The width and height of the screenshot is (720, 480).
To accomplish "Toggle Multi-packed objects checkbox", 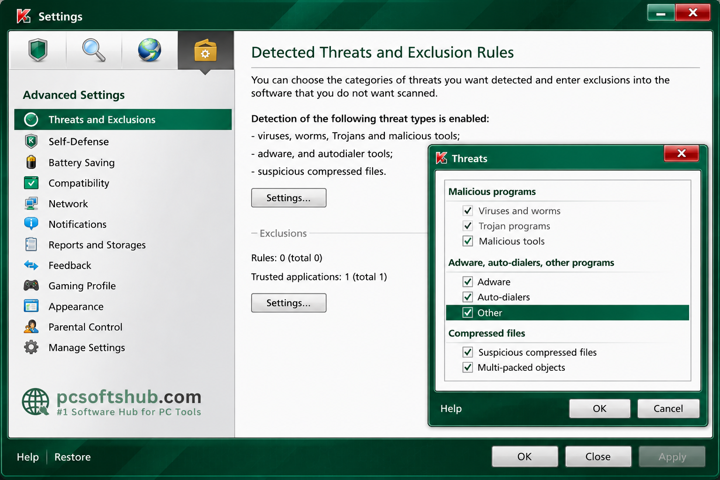I will point(468,367).
